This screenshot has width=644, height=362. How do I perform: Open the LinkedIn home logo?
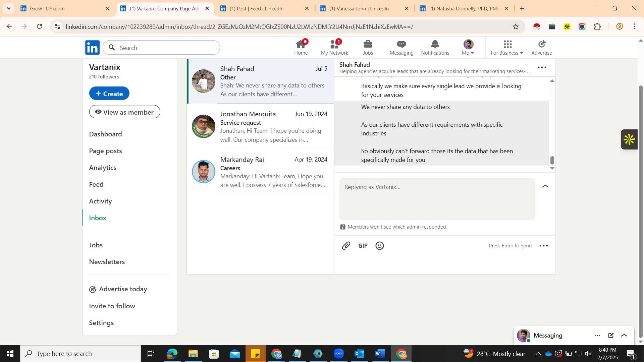(92, 48)
